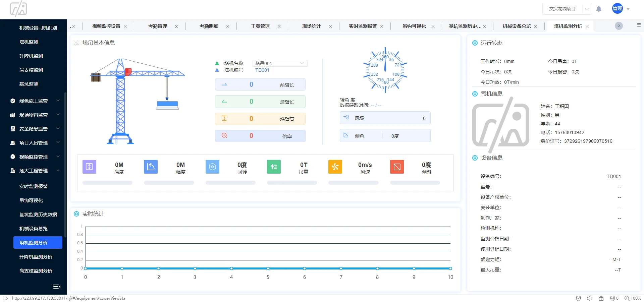
Task: Expand the 绿色施工监管 sidebar section
Action: (x=34, y=101)
